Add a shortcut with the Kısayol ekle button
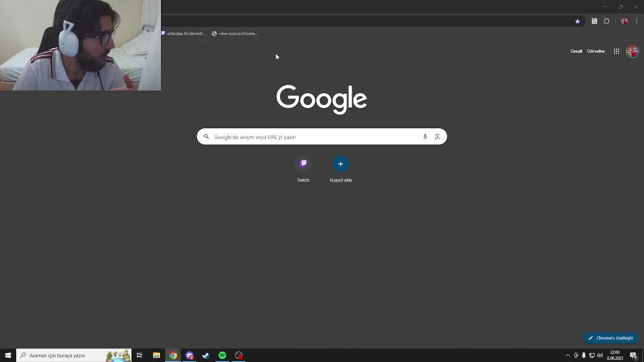The image size is (644, 362). 341,169
